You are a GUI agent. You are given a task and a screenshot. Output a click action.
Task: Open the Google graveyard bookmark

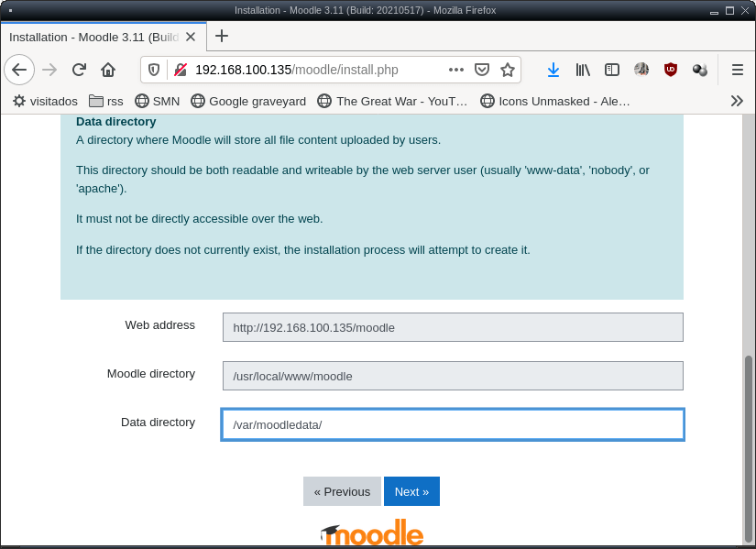pyautogui.click(x=248, y=102)
